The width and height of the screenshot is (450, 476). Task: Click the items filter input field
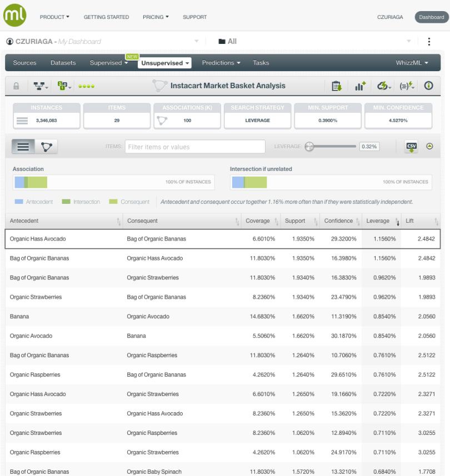coord(194,146)
